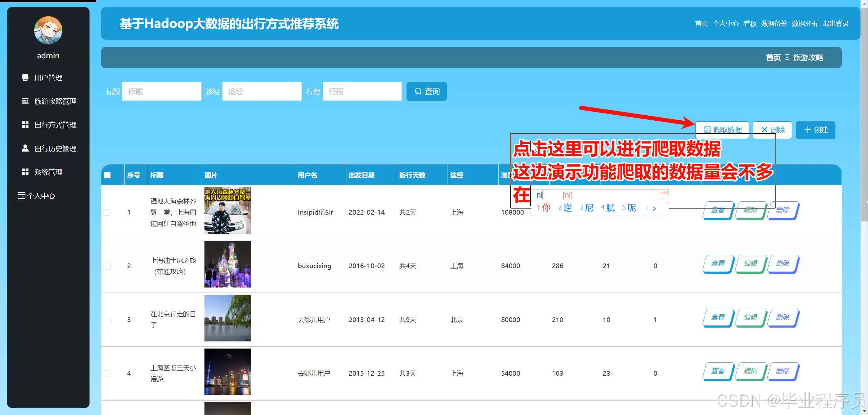This screenshot has height=415, width=868.
Task: Check the row 2 checkbox for 上海迪士尼之旅
Action: (x=107, y=266)
